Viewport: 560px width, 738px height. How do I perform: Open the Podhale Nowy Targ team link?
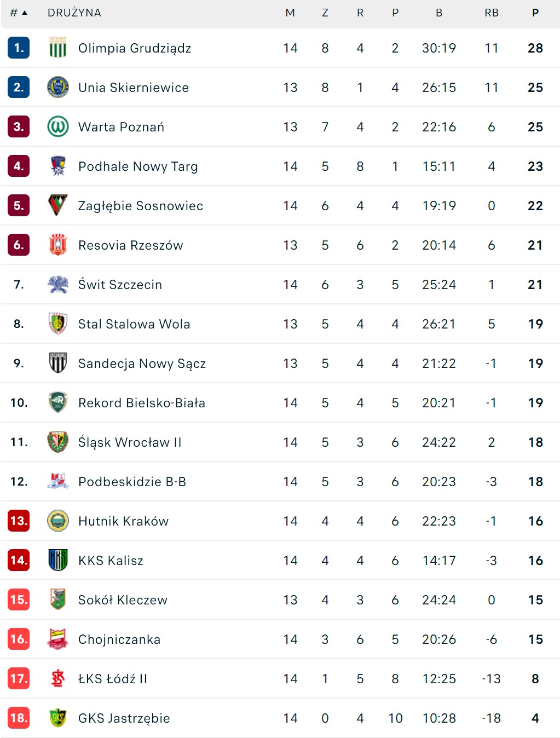(x=138, y=166)
